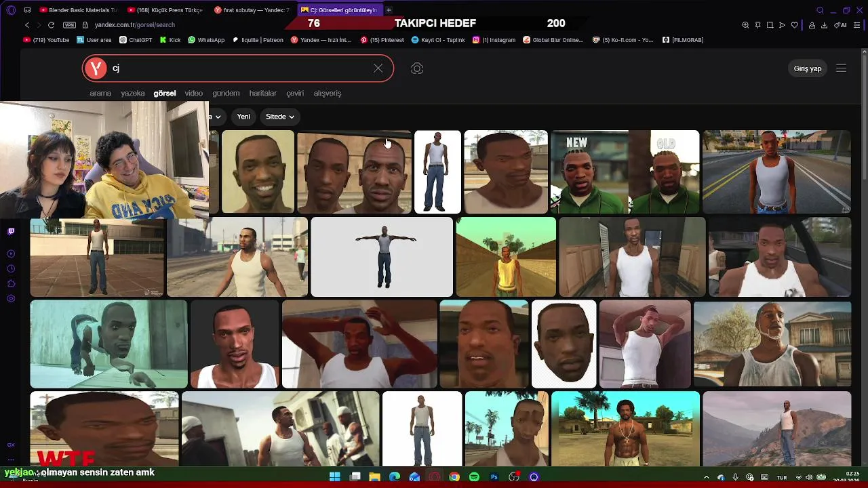The height and width of the screenshot is (488, 868).
Task: Open YouTube bookmark
Action: click(x=46, y=40)
